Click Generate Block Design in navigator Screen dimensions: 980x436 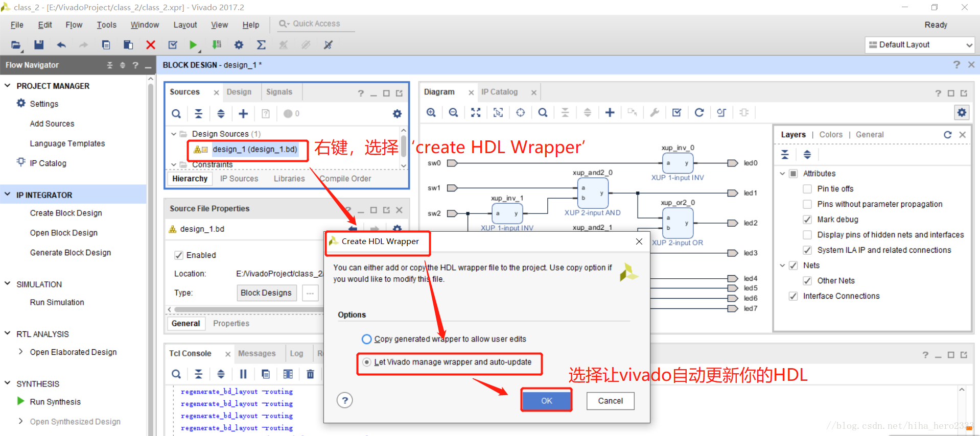[x=71, y=253]
